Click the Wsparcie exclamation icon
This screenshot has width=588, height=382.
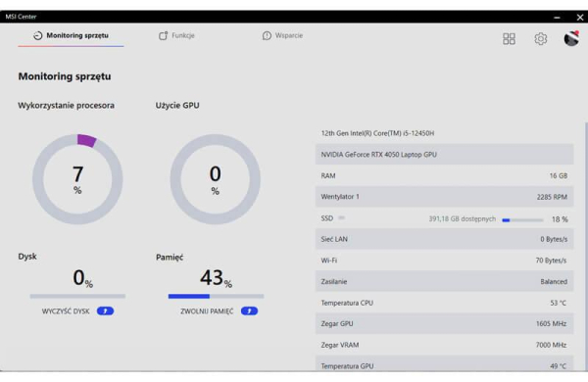click(267, 35)
